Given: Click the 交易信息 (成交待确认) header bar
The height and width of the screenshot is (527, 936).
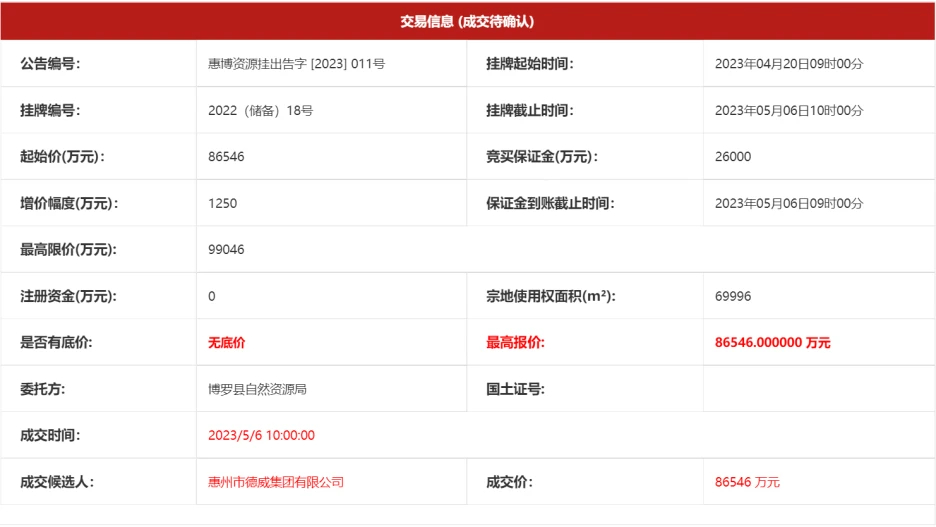Looking at the screenshot, I should [468, 21].
